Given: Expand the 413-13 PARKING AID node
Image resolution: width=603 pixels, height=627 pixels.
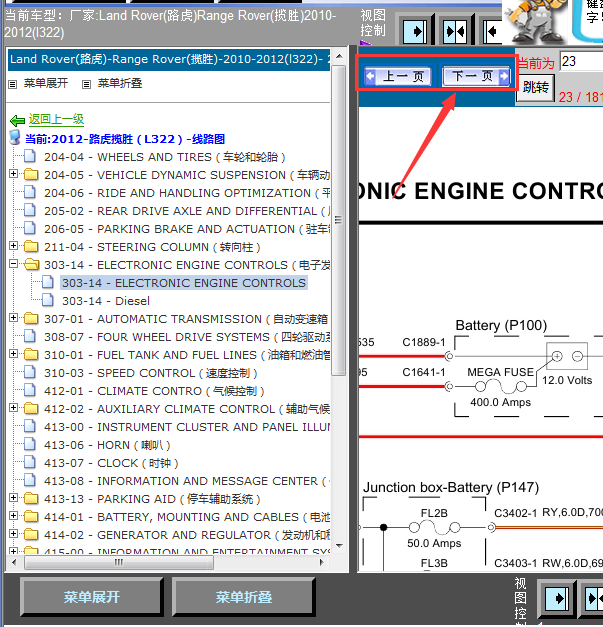Looking at the screenshot, I should (13, 497).
